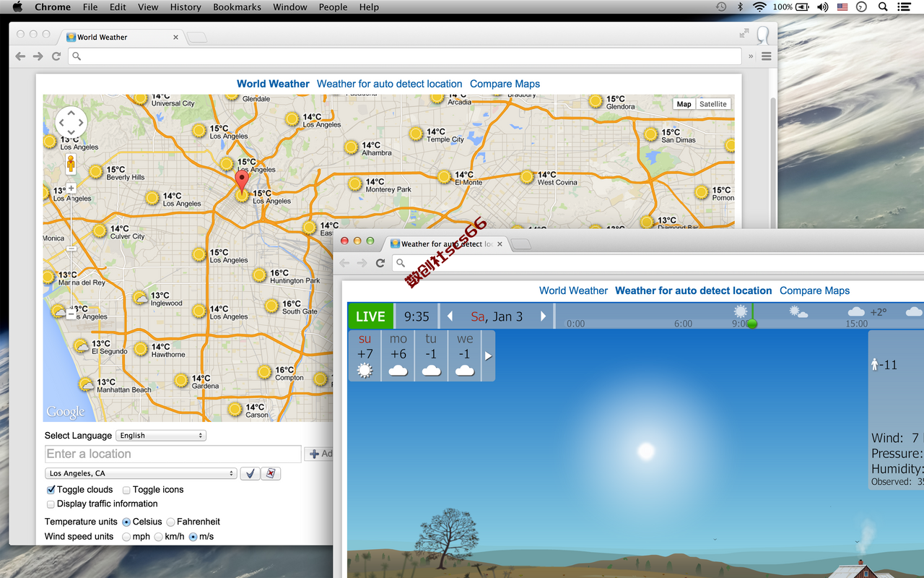Click sun icon for San Dimas 15°C
924x578 pixels.
pos(651,134)
